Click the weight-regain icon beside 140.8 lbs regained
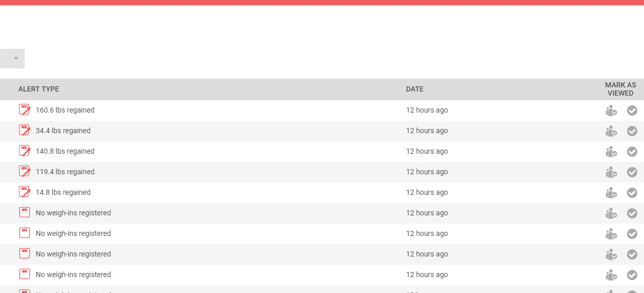The height and width of the screenshot is (293, 644). [x=25, y=151]
